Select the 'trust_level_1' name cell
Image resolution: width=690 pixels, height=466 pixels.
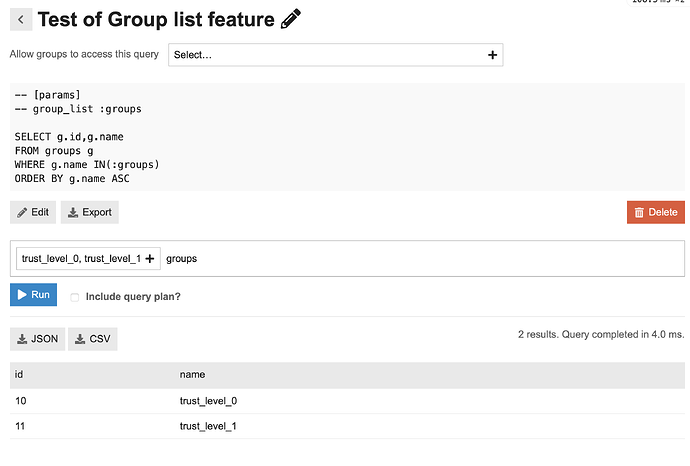208,426
